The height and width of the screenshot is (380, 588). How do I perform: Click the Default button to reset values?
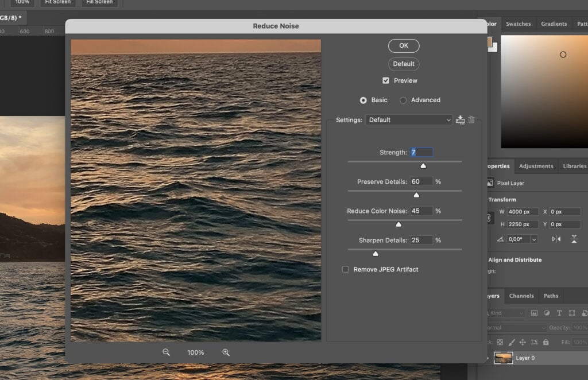coord(403,64)
